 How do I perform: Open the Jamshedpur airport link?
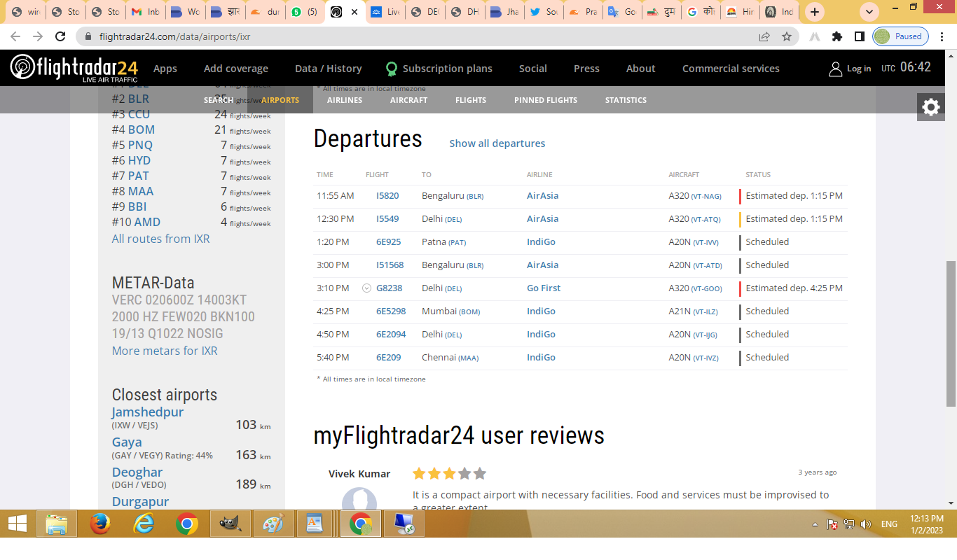point(147,412)
